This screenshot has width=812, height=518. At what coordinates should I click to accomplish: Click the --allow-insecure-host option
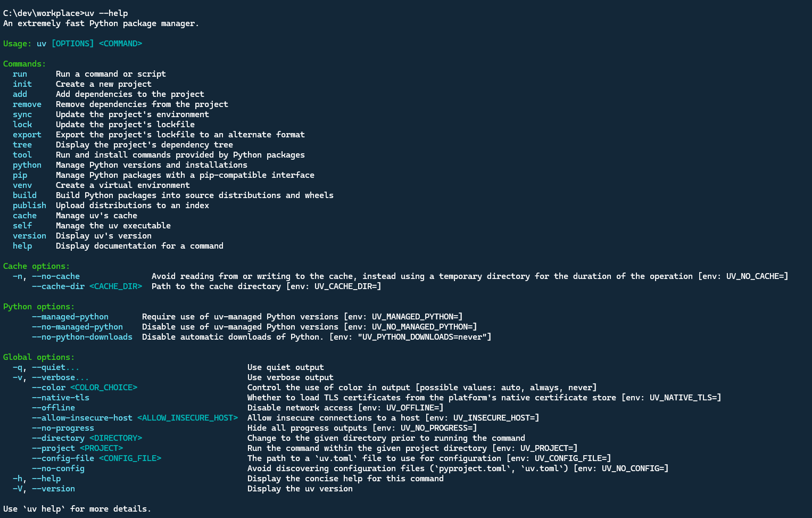[x=82, y=418]
